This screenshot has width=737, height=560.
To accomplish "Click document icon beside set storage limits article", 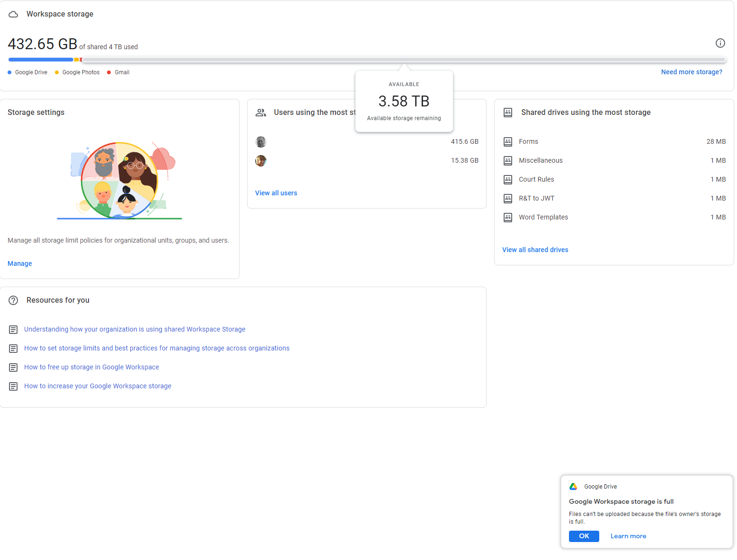I will (x=13, y=349).
